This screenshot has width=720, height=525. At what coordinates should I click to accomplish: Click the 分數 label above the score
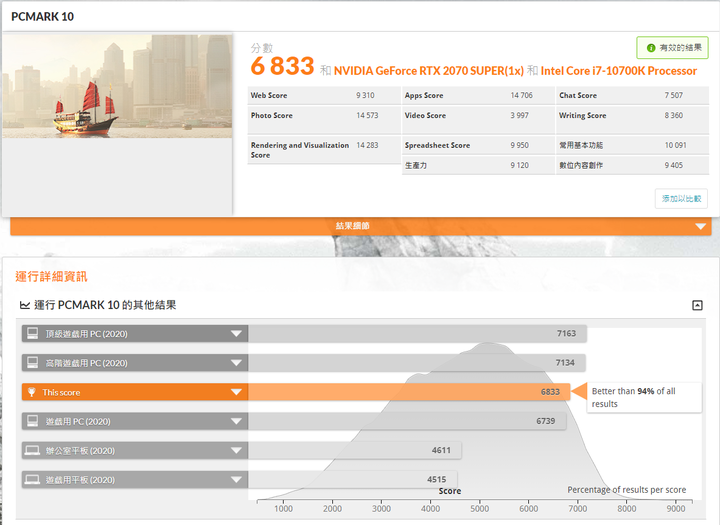[262, 48]
